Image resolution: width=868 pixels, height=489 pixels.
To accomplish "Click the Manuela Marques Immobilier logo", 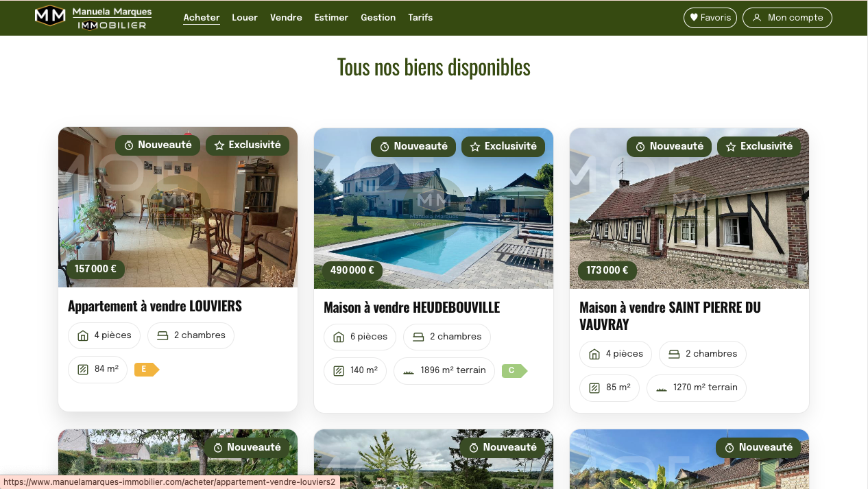I will pos(93,18).
